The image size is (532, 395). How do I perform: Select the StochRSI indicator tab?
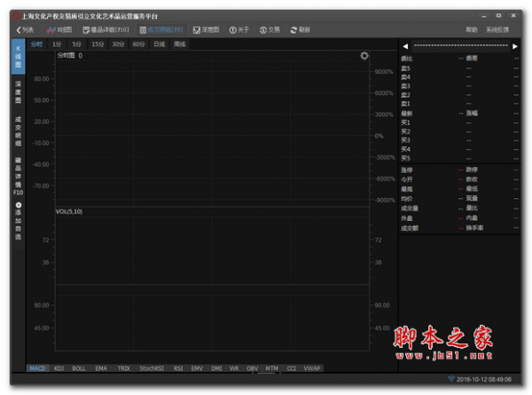point(152,368)
